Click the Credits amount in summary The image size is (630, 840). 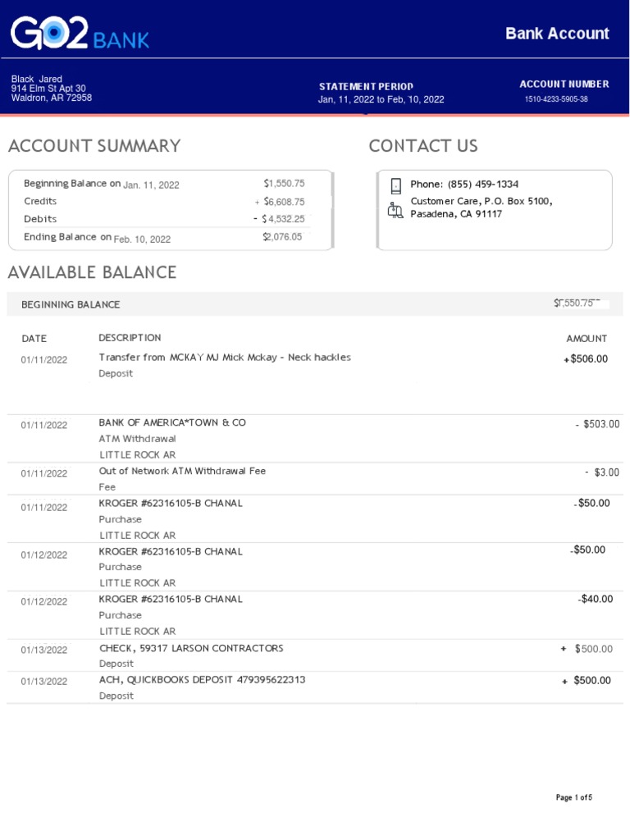coord(284,202)
